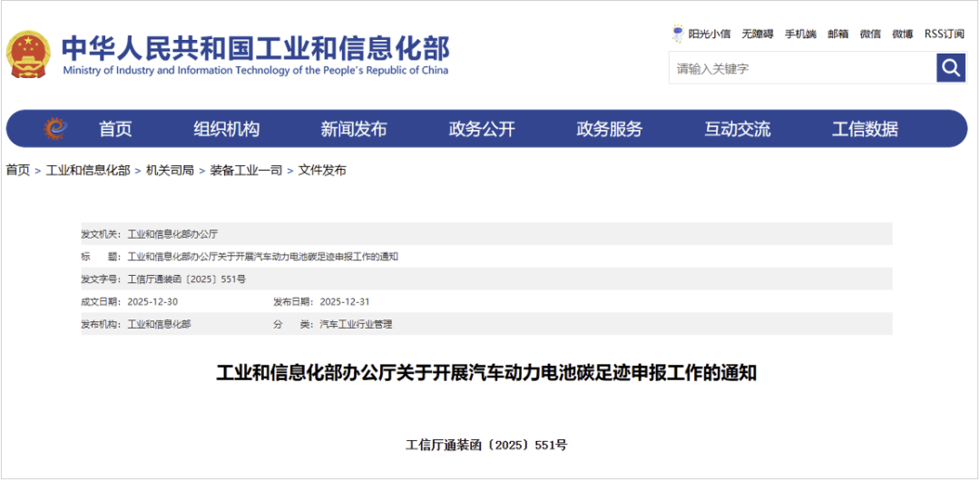Click the 成文日期 value 2025-12-30

152,301
